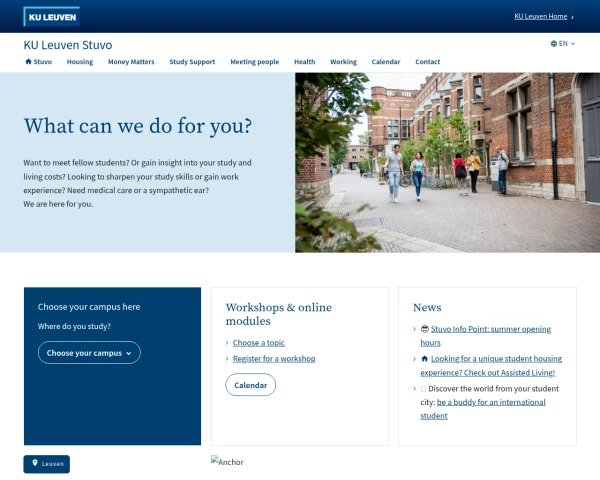
Task: Click the 'Where do you study?' text
Action: [x=74, y=326]
